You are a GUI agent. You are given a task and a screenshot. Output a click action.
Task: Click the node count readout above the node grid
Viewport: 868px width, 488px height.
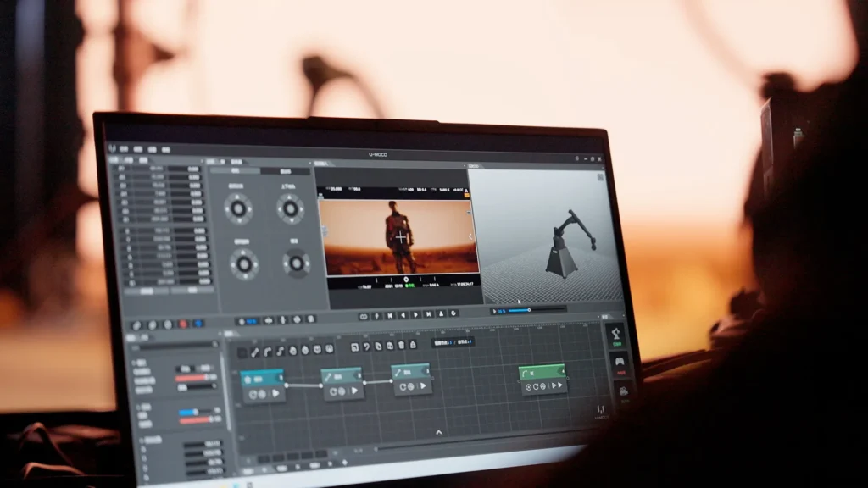coord(453,342)
